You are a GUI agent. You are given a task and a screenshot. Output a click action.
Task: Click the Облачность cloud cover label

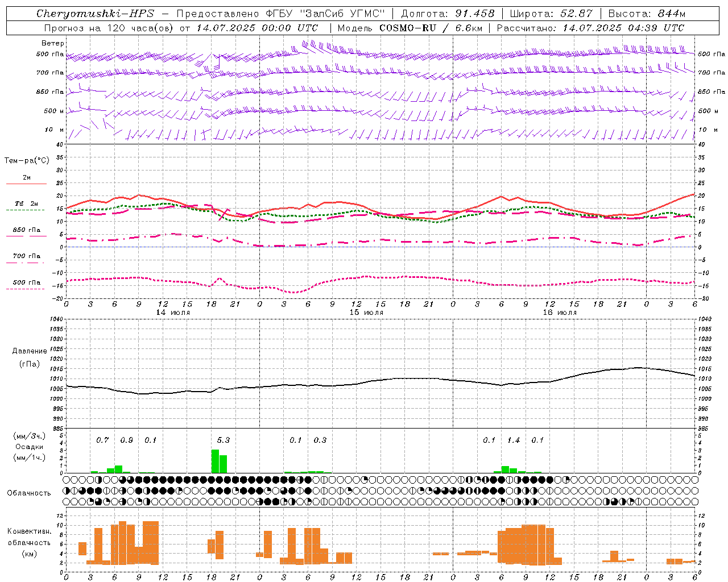(29, 493)
